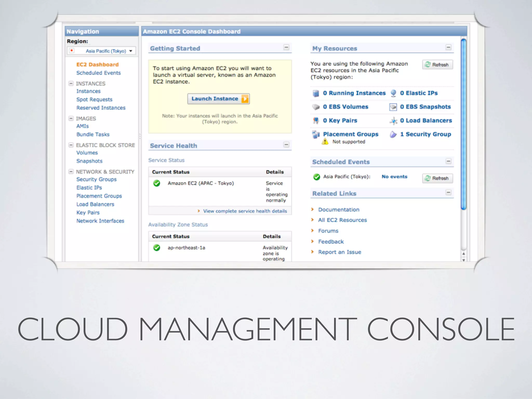Open Scheduled Events in navigation

click(x=98, y=73)
